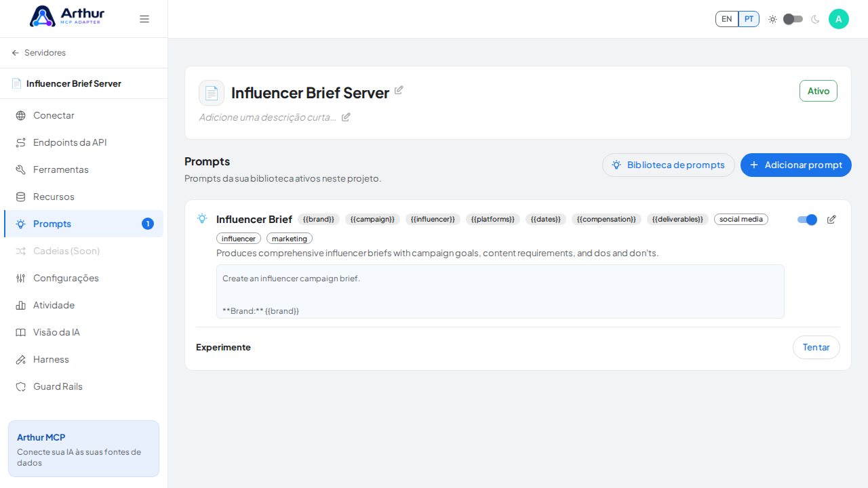Go back to Servidores
The image size is (868, 488).
[39, 53]
